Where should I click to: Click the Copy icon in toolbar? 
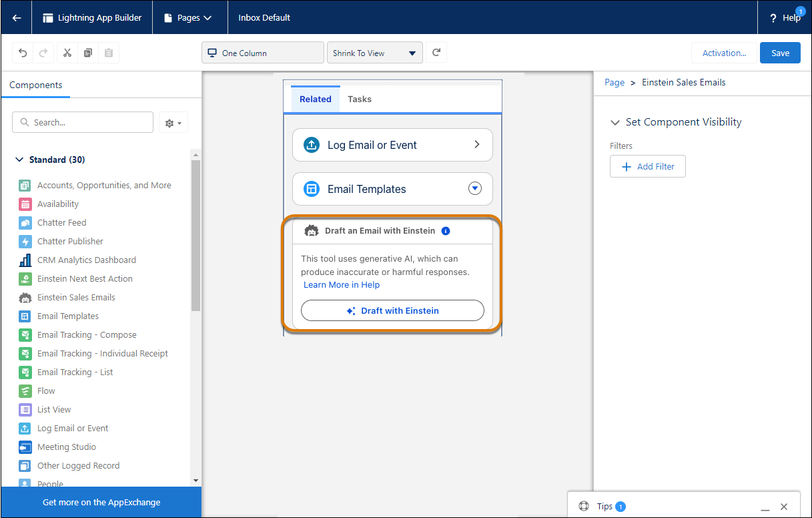click(88, 53)
